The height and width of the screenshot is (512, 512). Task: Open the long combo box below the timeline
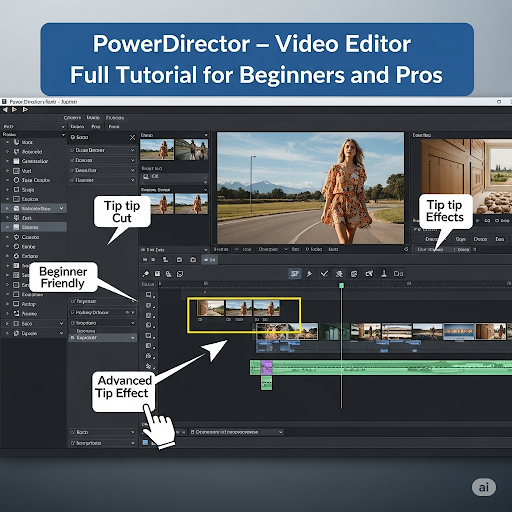(236, 432)
